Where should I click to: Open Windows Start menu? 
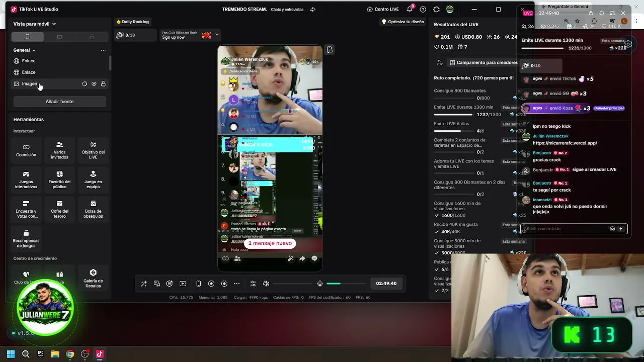(11, 354)
